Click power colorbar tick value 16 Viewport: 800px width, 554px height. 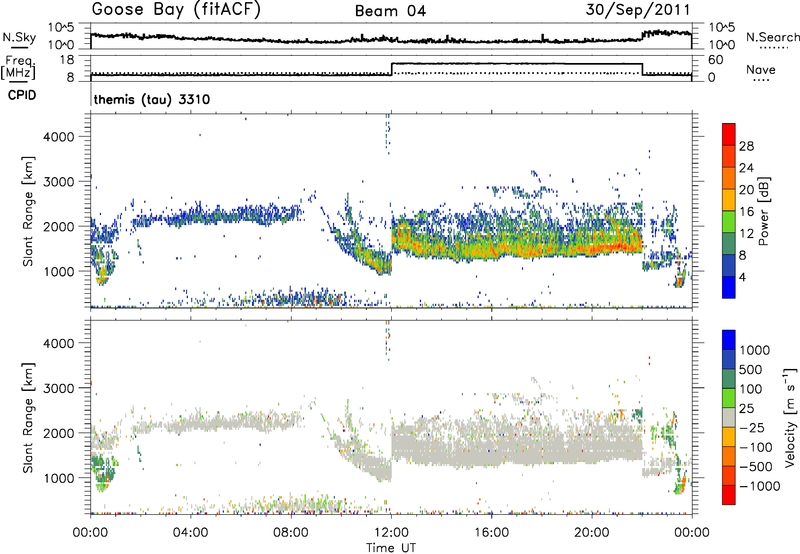pyautogui.click(x=746, y=212)
